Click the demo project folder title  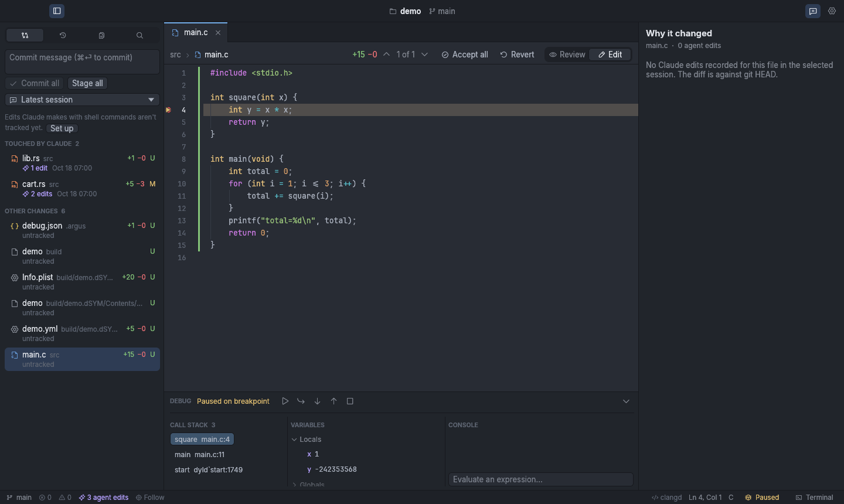[x=405, y=11]
